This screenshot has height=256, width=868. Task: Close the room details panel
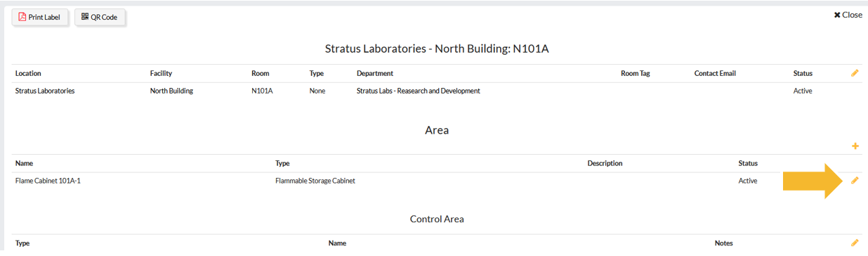[x=848, y=15]
